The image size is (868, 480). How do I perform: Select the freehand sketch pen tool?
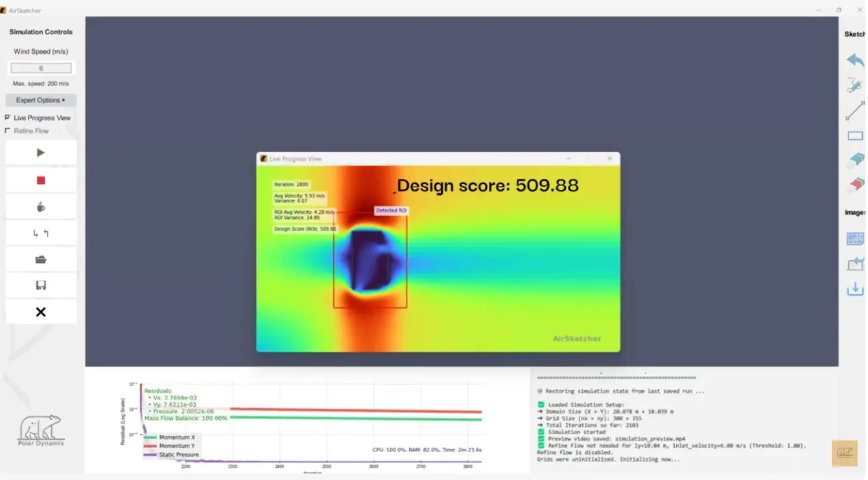click(854, 84)
